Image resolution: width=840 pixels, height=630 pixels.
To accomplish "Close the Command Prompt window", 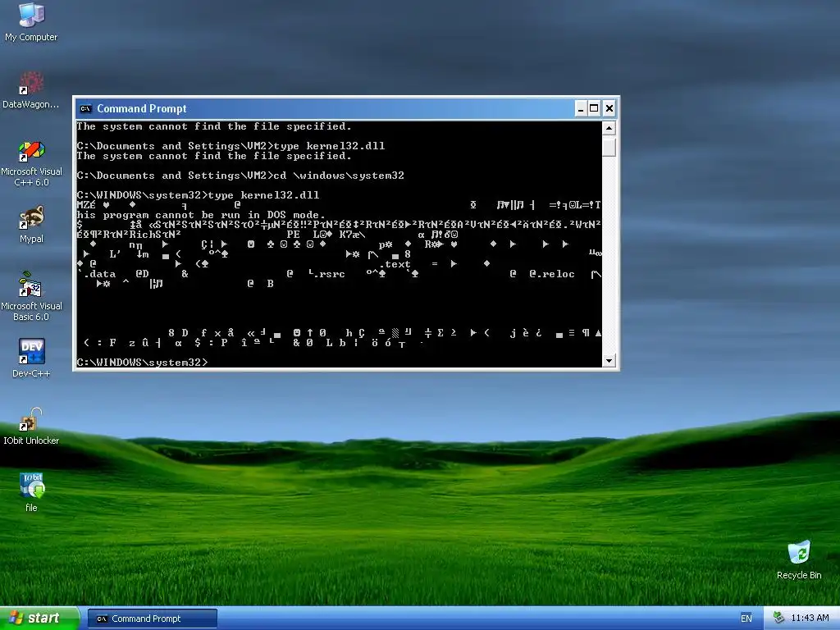I will coord(609,109).
